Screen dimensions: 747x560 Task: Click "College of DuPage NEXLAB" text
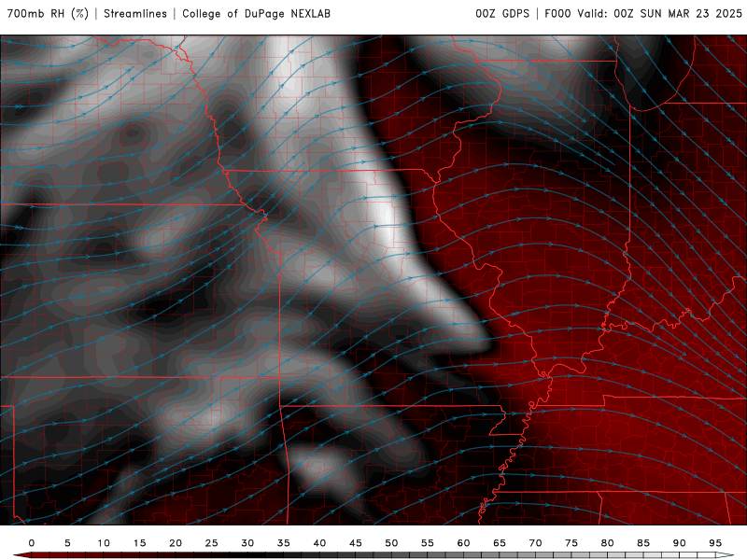pyautogui.click(x=256, y=14)
